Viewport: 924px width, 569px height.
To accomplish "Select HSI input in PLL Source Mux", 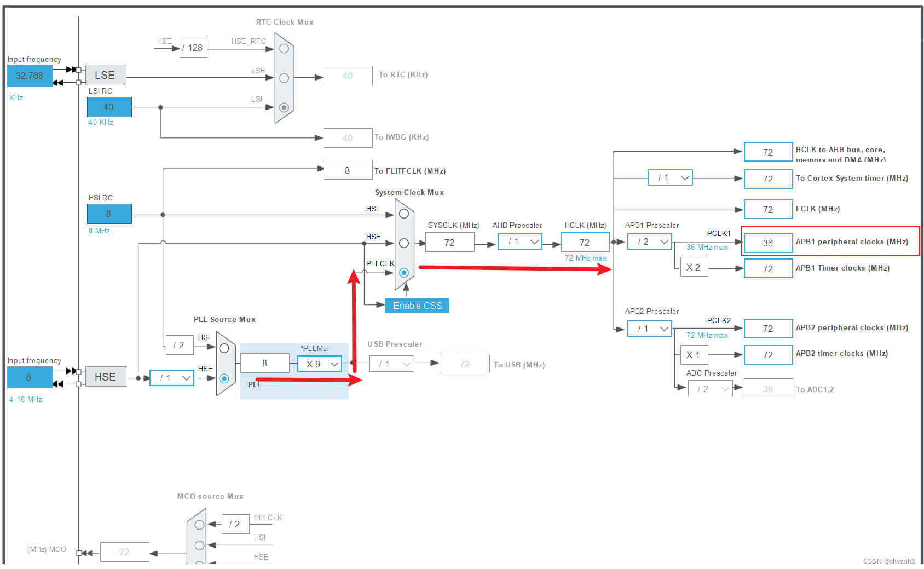I will click(224, 348).
